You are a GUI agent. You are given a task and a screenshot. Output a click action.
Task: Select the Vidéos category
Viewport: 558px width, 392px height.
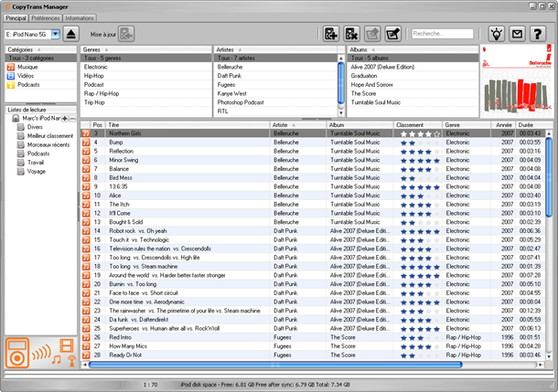(x=41, y=76)
